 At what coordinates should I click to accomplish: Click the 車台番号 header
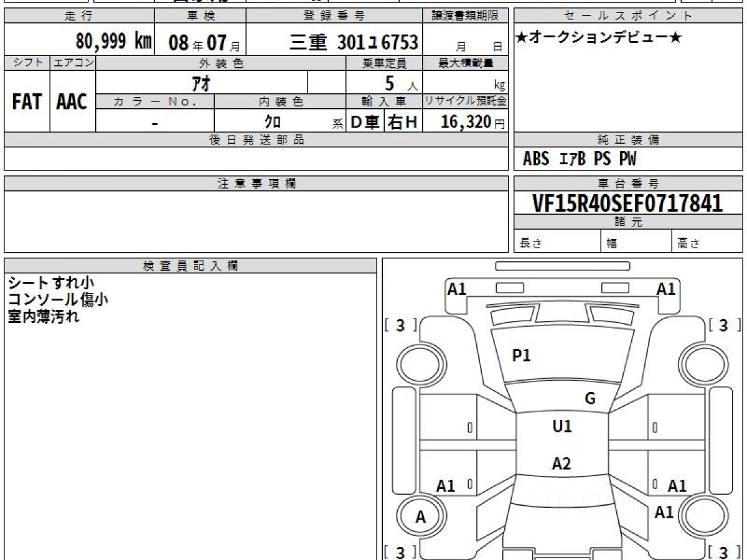[x=628, y=184]
